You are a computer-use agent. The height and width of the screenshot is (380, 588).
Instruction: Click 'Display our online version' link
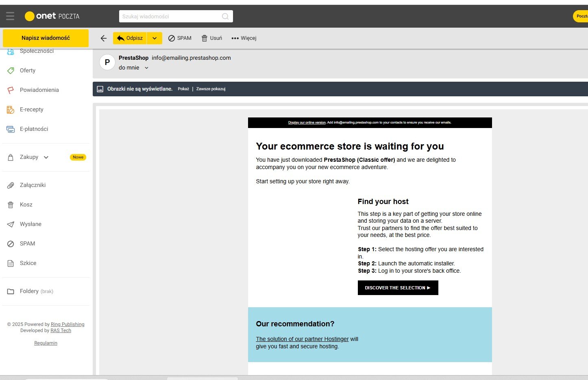click(x=307, y=122)
